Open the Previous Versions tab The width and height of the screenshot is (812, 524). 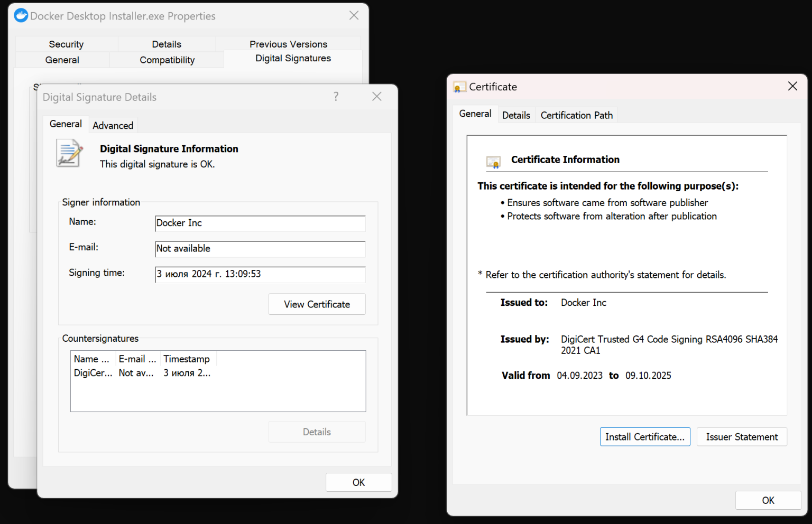click(x=288, y=44)
